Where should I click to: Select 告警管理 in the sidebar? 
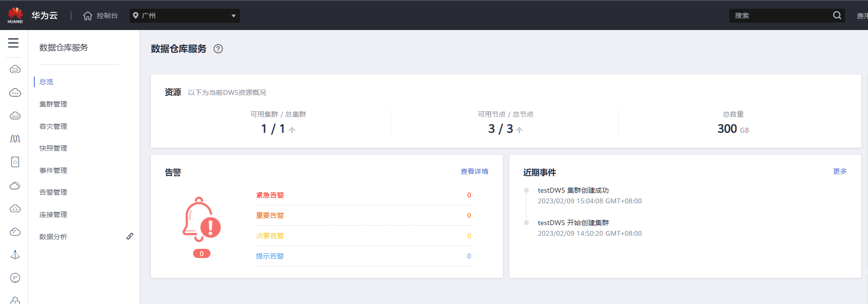coord(53,192)
